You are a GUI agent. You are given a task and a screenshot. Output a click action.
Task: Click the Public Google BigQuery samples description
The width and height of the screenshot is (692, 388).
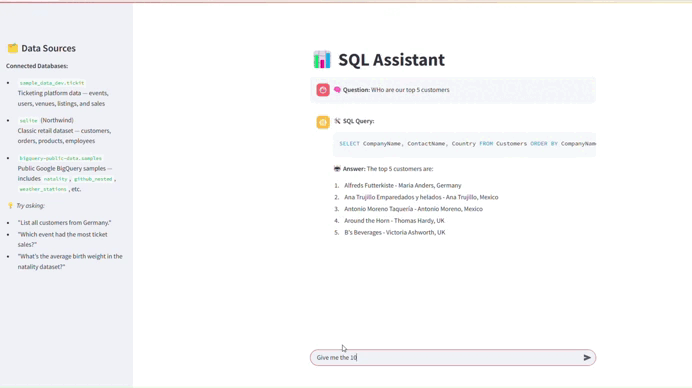click(64, 168)
